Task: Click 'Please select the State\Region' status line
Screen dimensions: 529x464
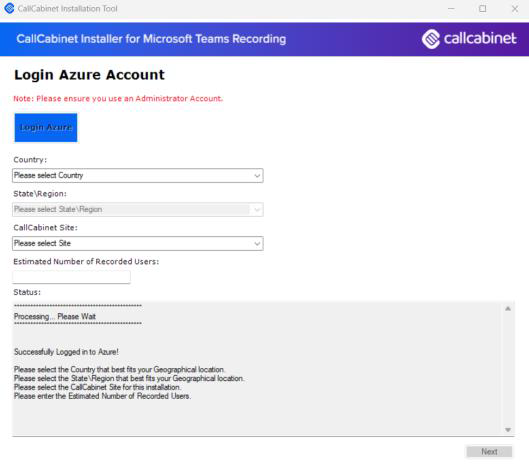Action: (x=129, y=378)
